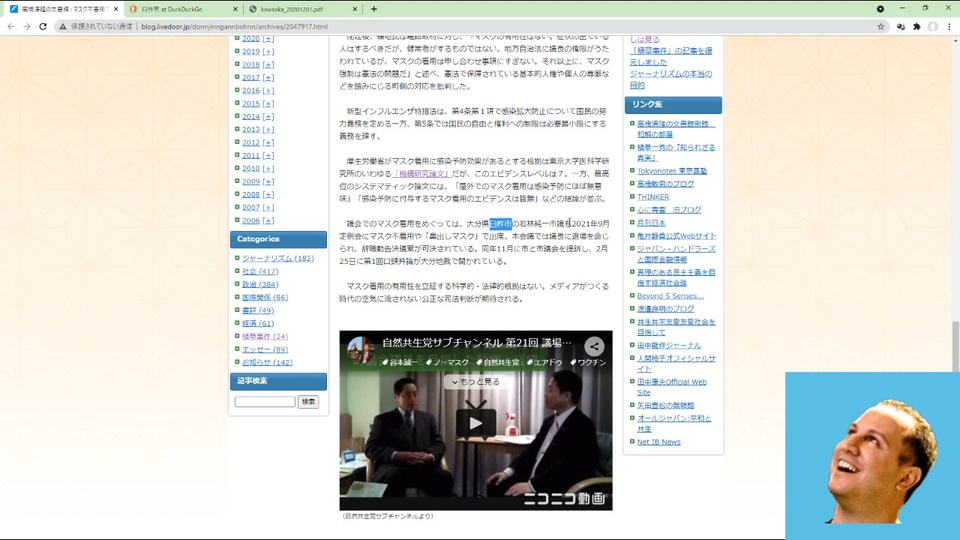Open the Net IB News link
This screenshot has width=960, height=540.
click(x=659, y=441)
